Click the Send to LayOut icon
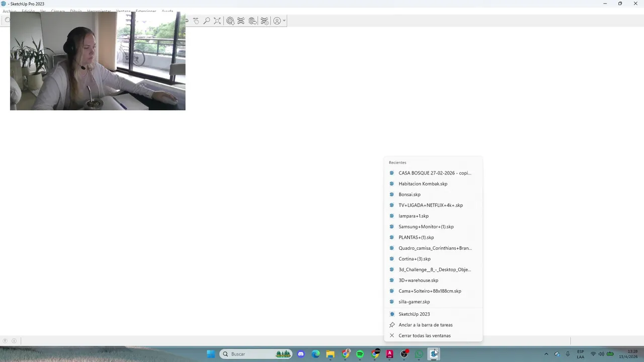This screenshot has height=362, width=644. coord(253,21)
